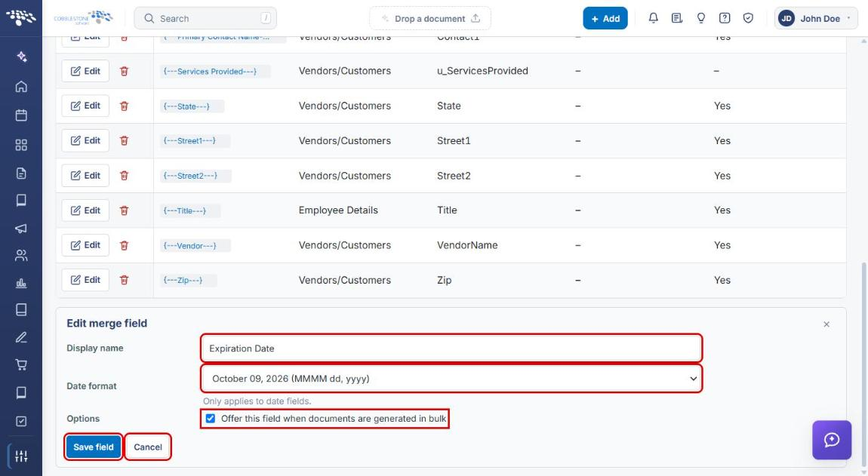Edit the Services Provided row
This screenshot has height=476, width=868.
[85, 71]
